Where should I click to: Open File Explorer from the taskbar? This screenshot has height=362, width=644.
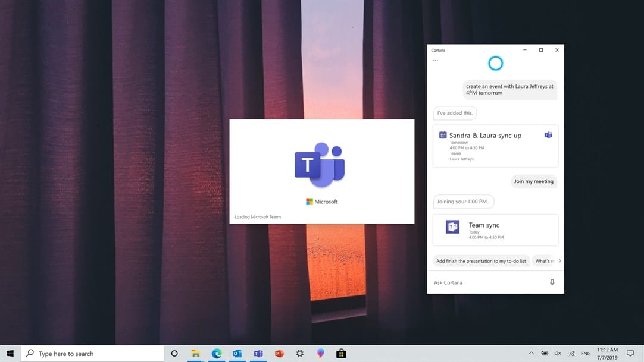[195, 354]
